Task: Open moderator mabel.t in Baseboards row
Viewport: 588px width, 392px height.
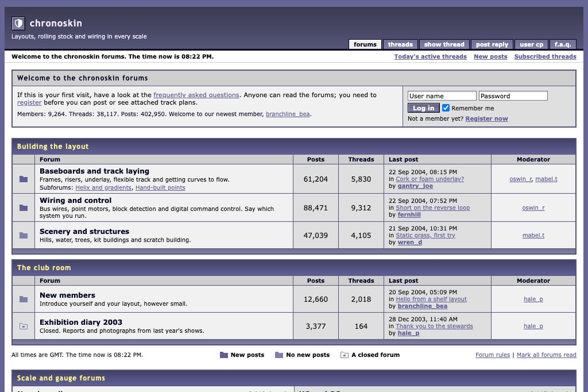Action: click(x=546, y=179)
